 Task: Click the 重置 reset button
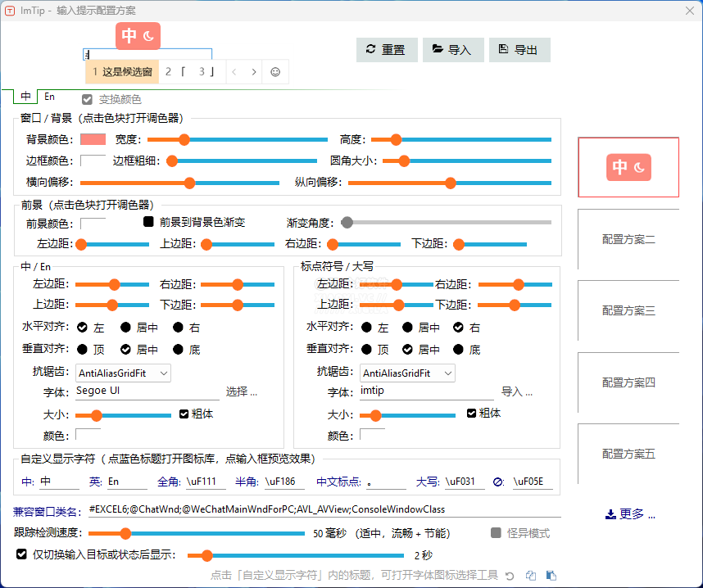pyautogui.click(x=386, y=50)
